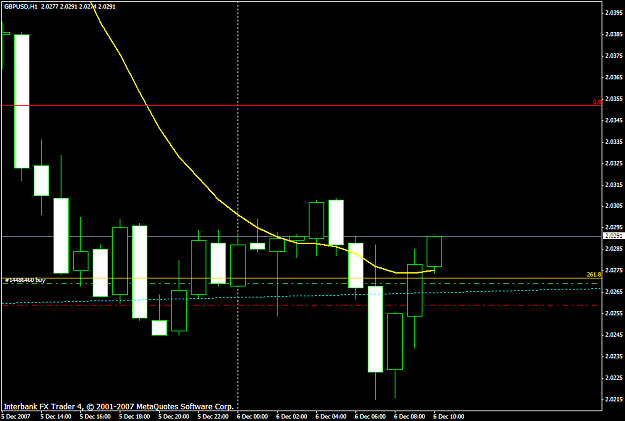Select the #14486460 buy order label
Screen dimensions: 625x421
[25, 281]
